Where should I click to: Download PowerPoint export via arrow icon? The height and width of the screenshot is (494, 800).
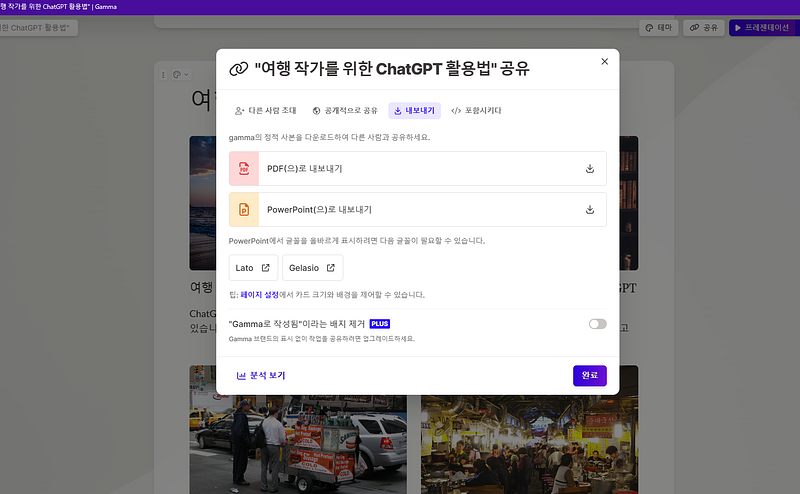click(x=590, y=209)
